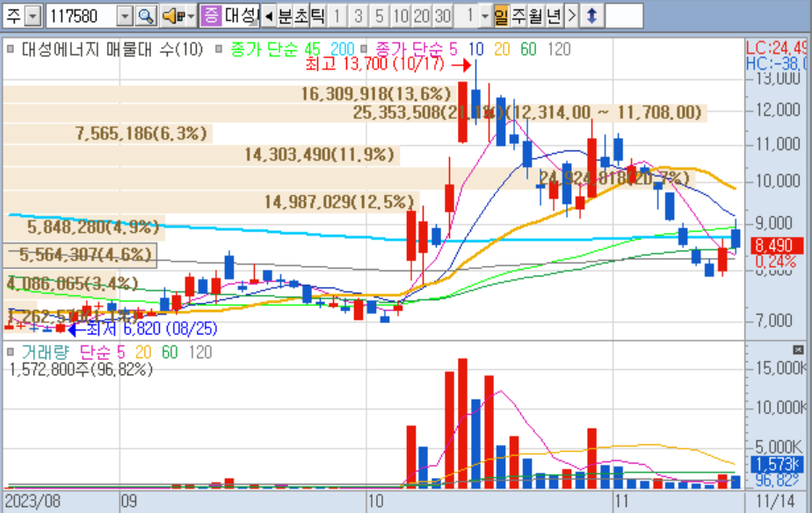
Task: Click the pink volume 단순 5 label
Action: tap(103, 352)
